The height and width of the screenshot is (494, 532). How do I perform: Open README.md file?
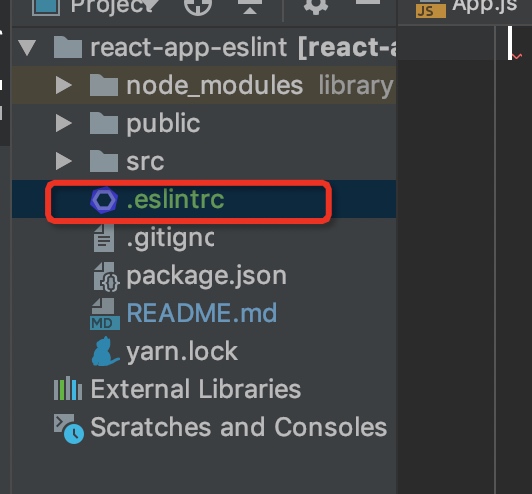click(x=202, y=313)
